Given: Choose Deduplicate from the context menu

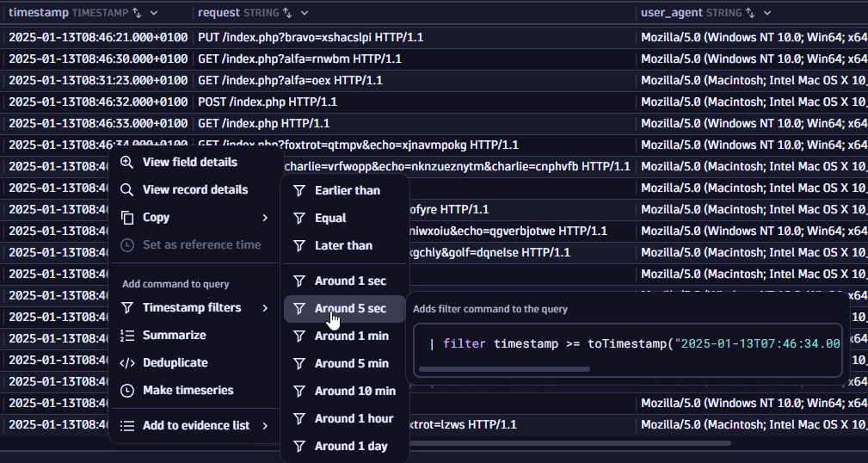Looking at the screenshot, I should pyautogui.click(x=195, y=363).
